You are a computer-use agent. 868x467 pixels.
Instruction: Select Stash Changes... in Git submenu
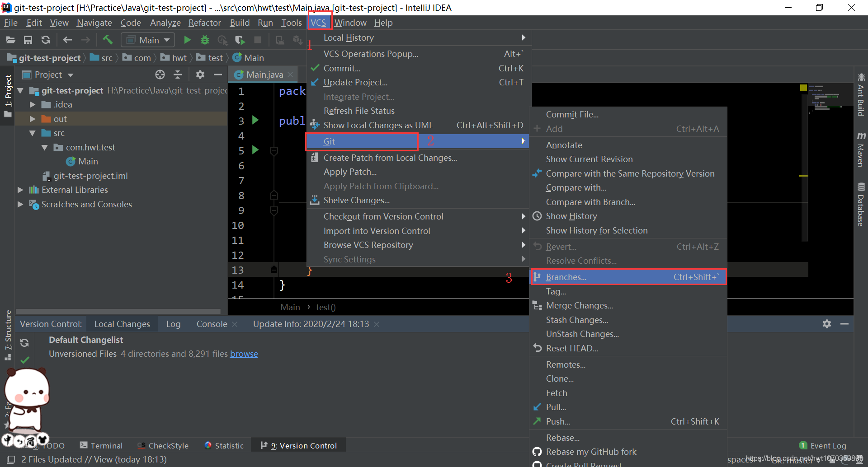(628, 320)
